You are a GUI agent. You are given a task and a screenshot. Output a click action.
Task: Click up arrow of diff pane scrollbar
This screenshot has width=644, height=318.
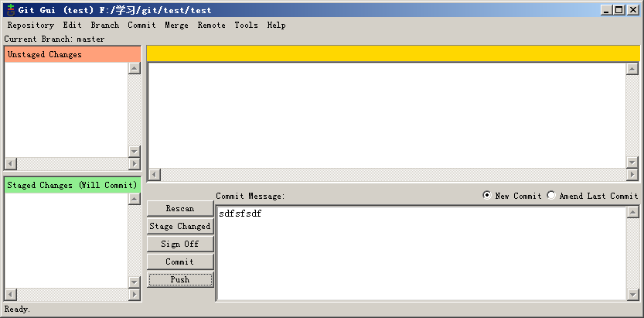632,69
